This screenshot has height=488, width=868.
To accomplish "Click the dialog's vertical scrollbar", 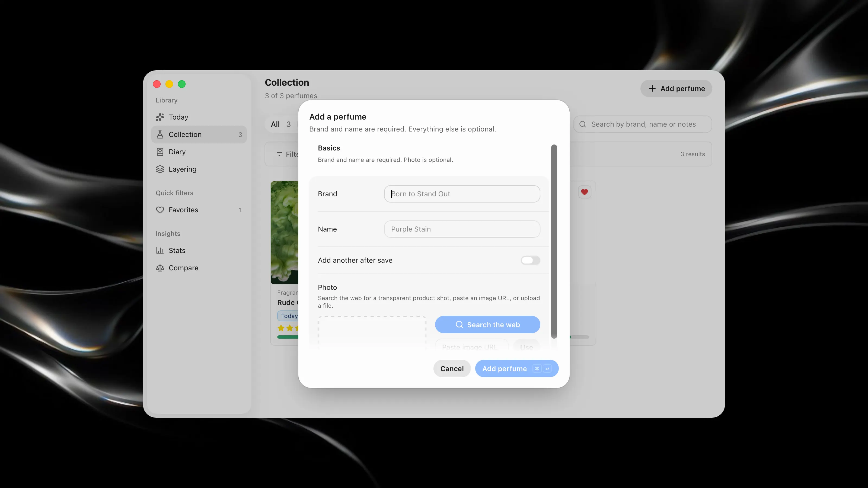I will pyautogui.click(x=554, y=241).
